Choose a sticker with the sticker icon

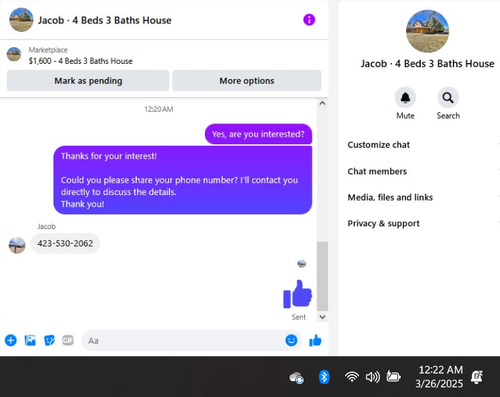(x=49, y=340)
